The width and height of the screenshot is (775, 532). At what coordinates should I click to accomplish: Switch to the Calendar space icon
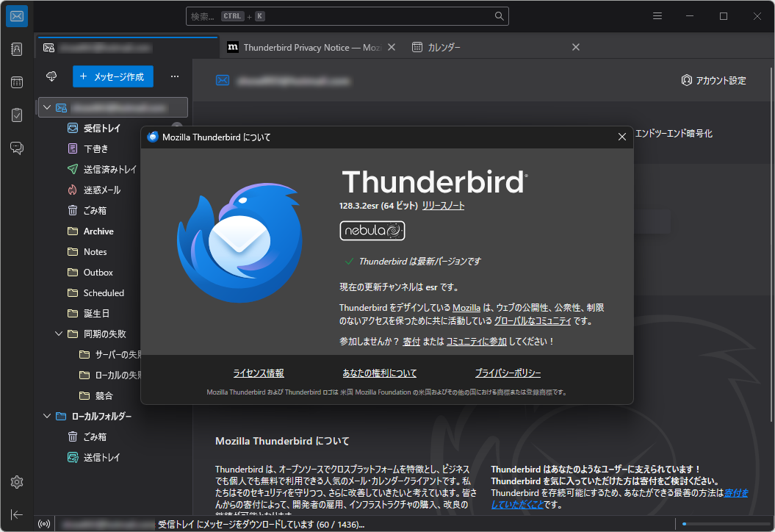pos(16,82)
